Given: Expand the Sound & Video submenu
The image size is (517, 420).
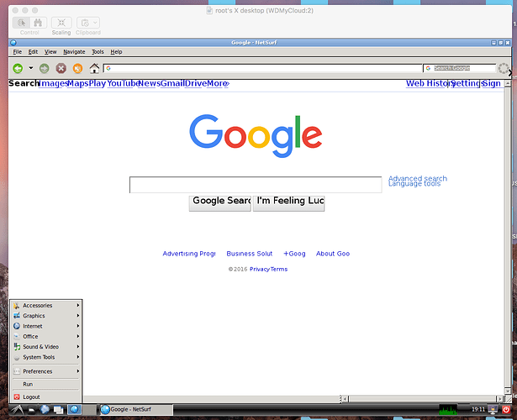Looking at the screenshot, I should [x=46, y=347].
